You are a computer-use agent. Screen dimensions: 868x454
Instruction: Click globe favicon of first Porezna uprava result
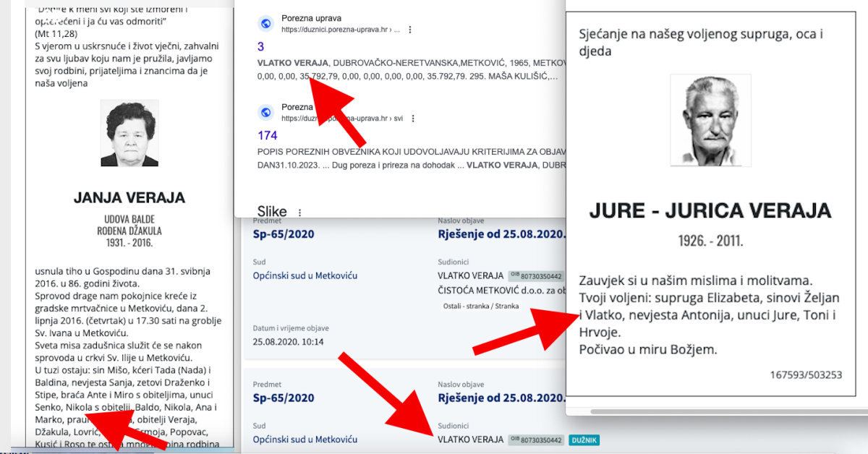click(265, 24)
